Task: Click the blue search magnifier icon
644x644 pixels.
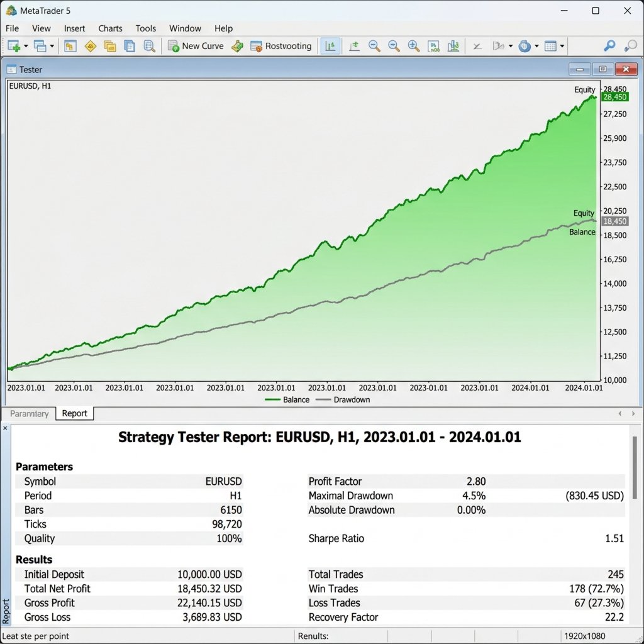Action: point(609,46)
